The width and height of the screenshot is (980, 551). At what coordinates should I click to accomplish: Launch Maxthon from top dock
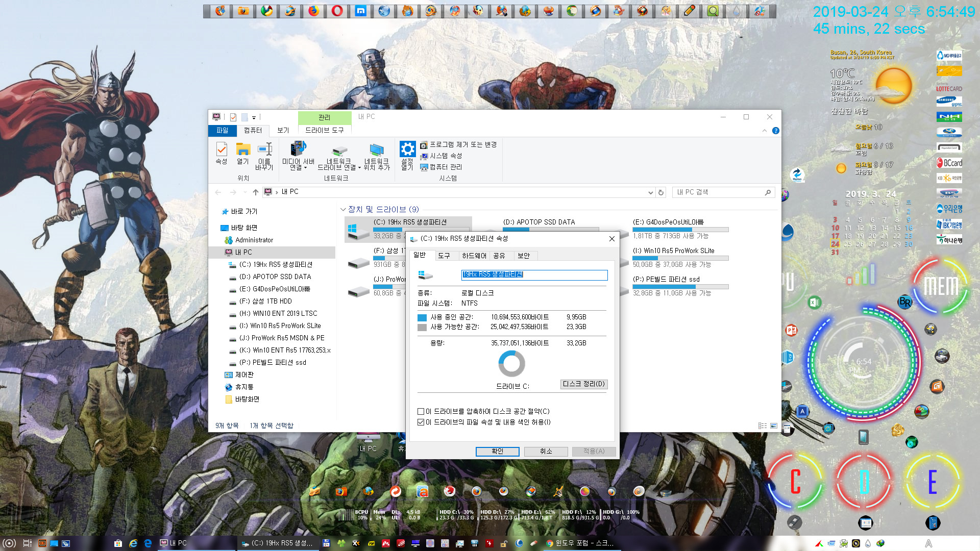coord(360,11)
